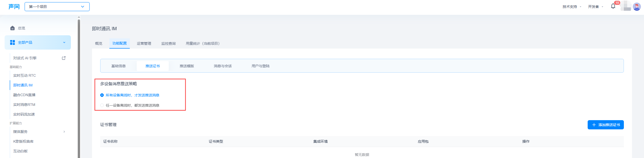Switch to the 监控查询 tab
This screenshot has width=644, height=158.
[169, 43]
